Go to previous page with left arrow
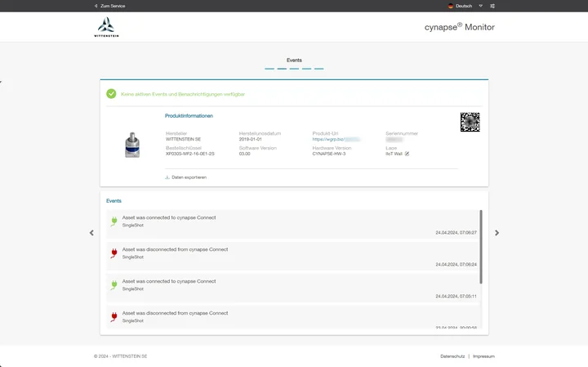The image size is (588, 367). 91,233
